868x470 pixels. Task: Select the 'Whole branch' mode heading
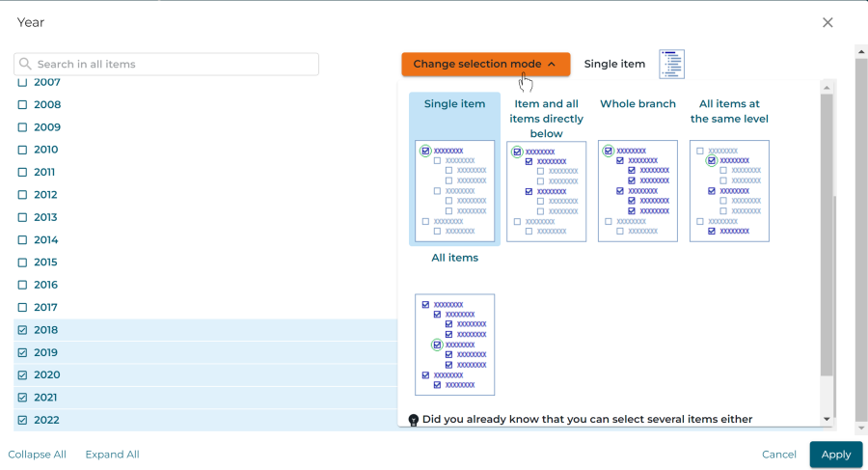click(x=637, y=104)
